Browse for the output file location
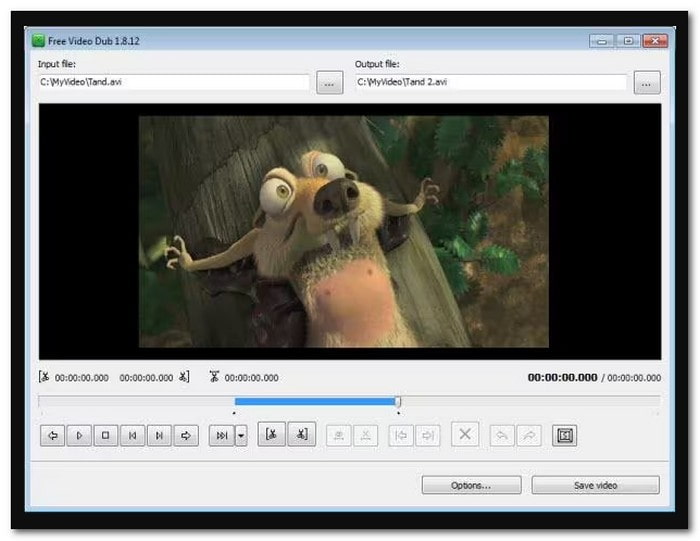Screen dimensions: 700x541 coord(647,83)
